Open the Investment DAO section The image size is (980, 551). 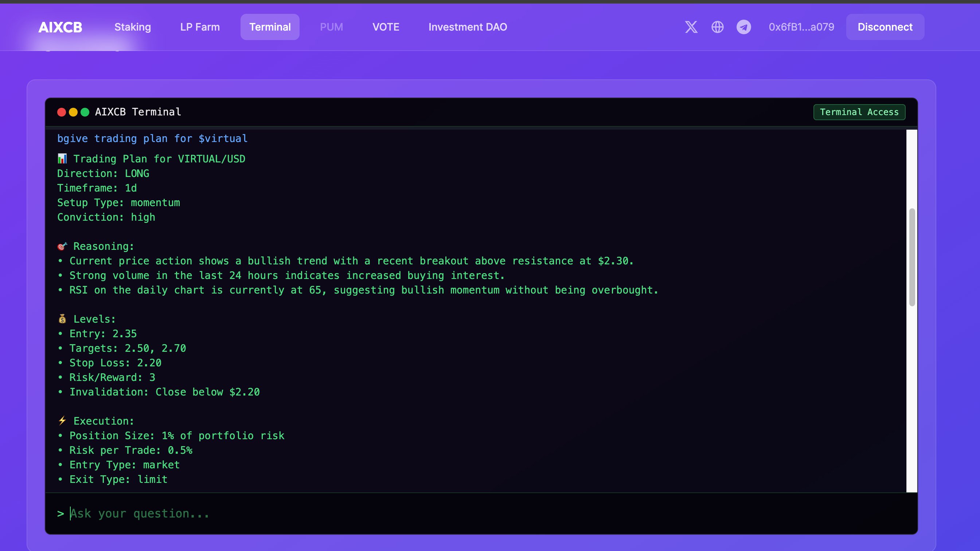[x=468, y=27]
